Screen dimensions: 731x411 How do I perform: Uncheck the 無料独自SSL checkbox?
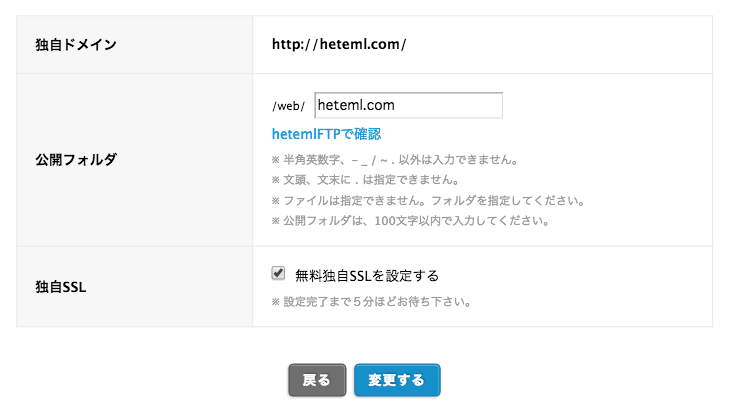[278, 273]
